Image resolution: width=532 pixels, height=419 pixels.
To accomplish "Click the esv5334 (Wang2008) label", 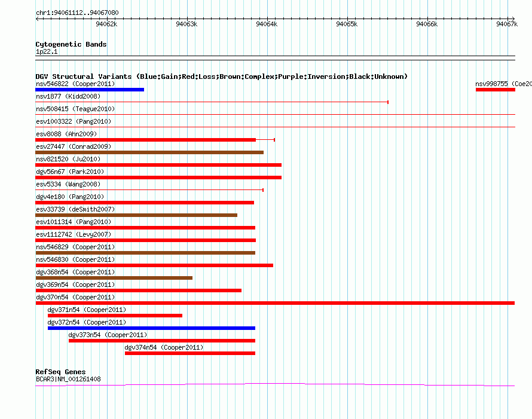I will (x=68, y=184).
